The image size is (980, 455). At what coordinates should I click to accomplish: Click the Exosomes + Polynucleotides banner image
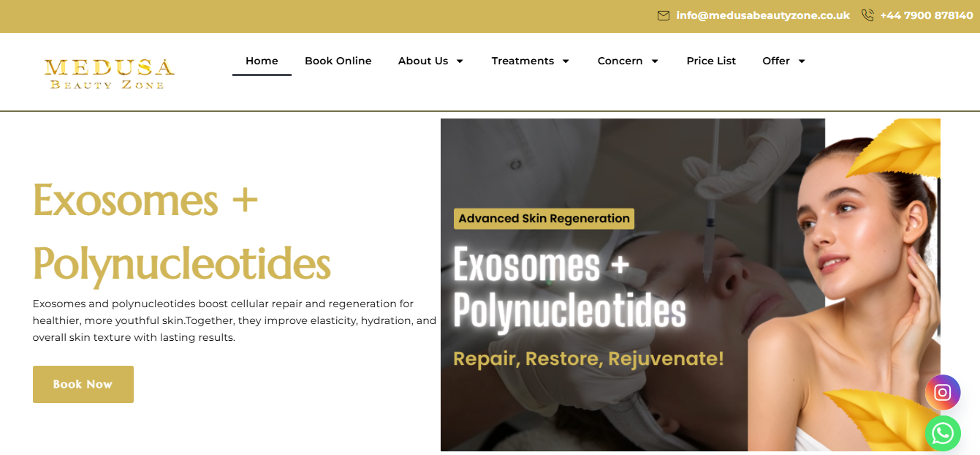click(x=691, y=285)
